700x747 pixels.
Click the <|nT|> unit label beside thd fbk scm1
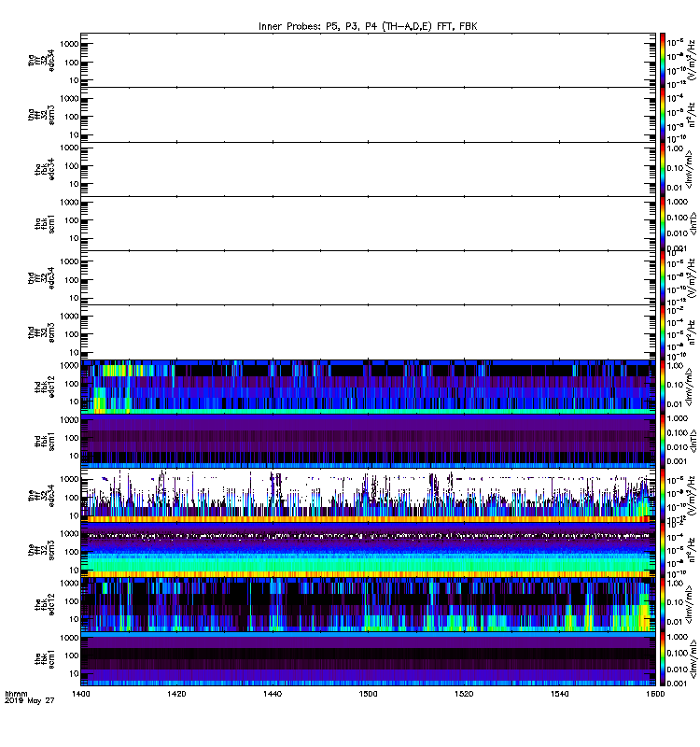click(692, 441)
